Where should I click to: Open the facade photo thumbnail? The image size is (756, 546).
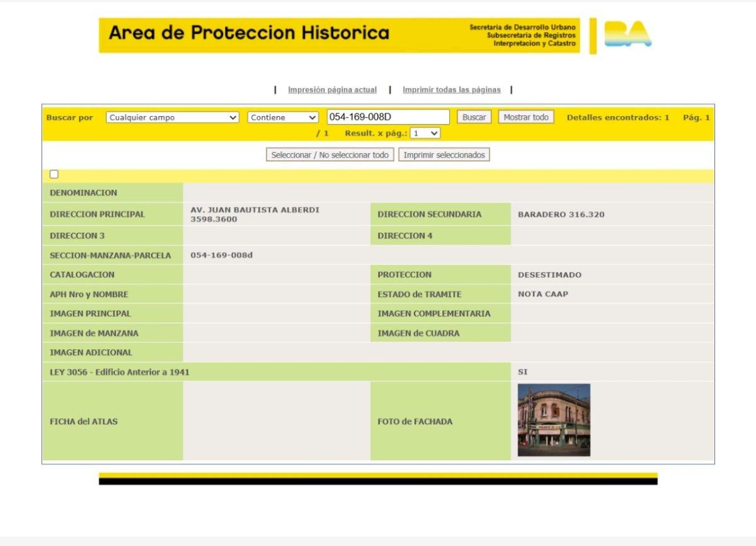pos(554,420)
